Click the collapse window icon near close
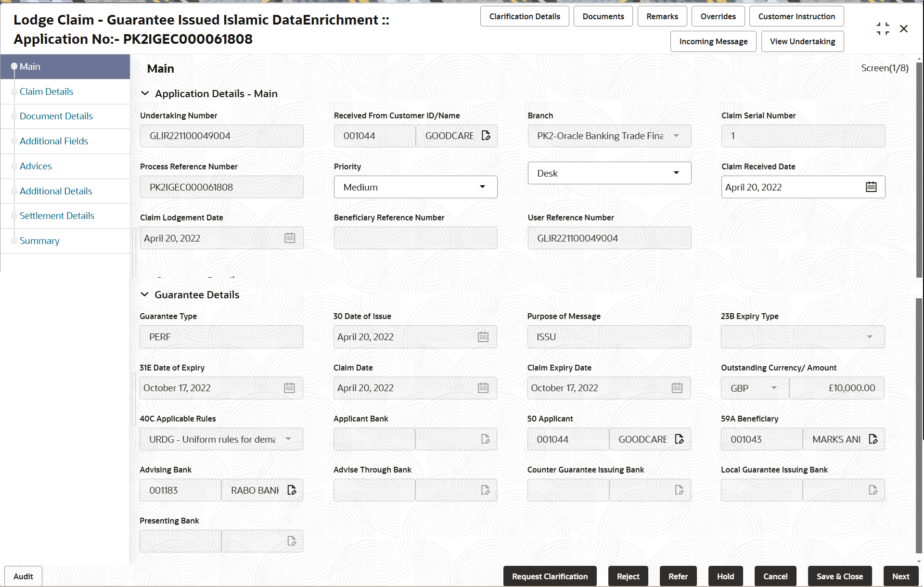 [x=883, y=29]
